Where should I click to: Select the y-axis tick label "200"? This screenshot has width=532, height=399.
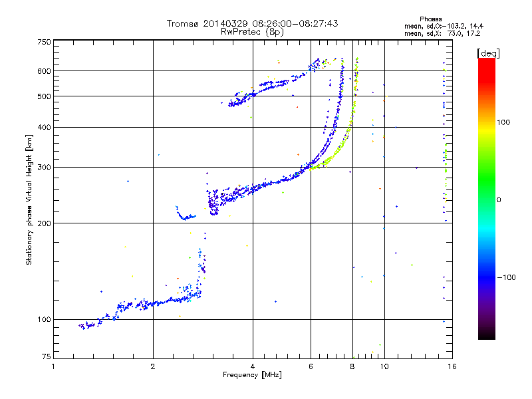pyautogui.click(x=44, y=223)
